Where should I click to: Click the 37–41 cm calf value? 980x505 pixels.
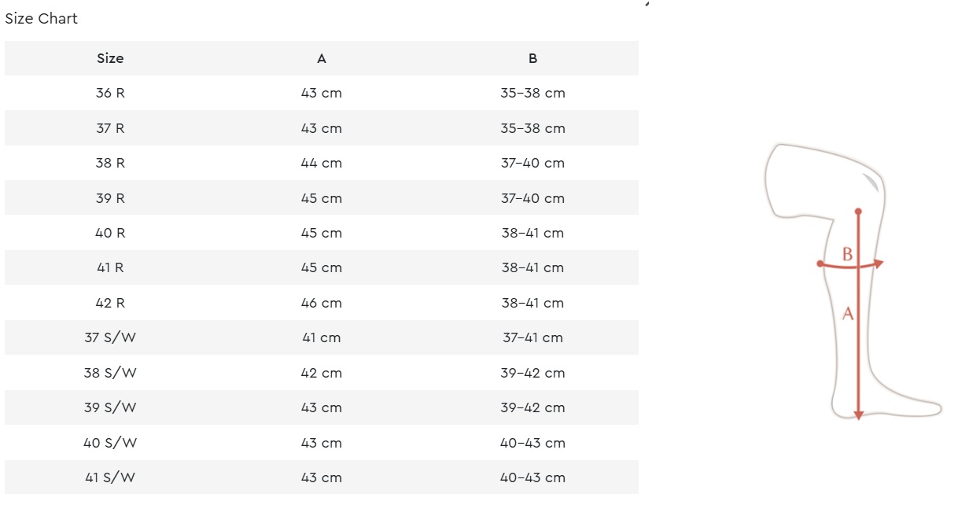[x=533, y=337]
